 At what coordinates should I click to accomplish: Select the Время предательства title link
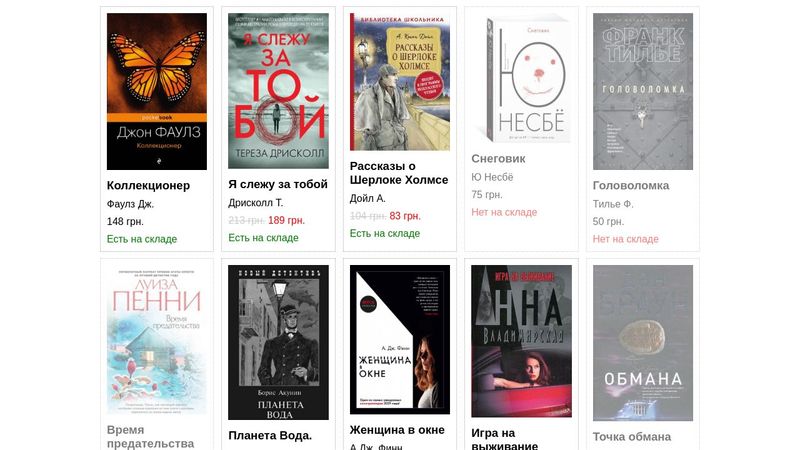pos(151,437)
